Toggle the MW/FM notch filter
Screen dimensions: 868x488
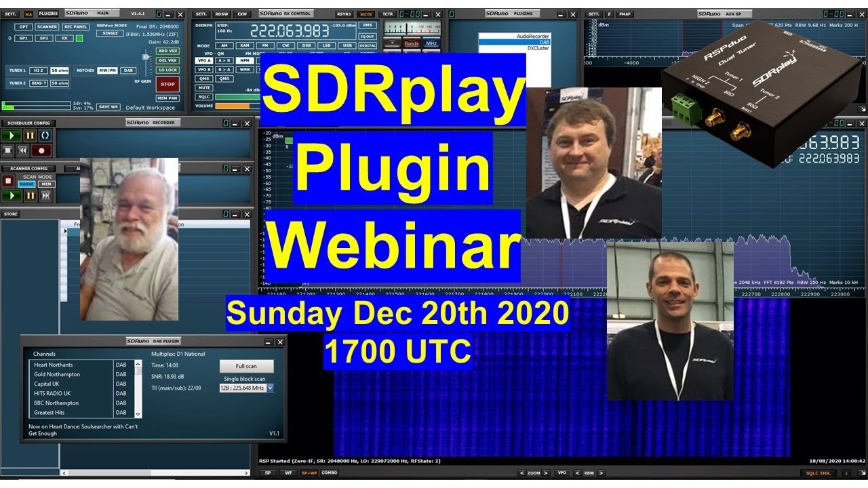click(x=106, y=70)
